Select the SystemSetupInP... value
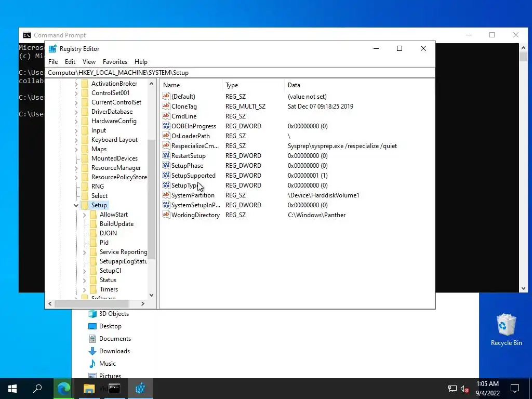The width and height of the screenshot is (532, 399). click(195, 205)
